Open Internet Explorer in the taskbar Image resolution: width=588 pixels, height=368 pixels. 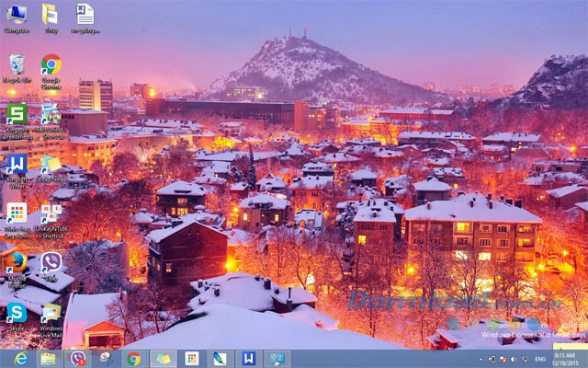point(20,359)
